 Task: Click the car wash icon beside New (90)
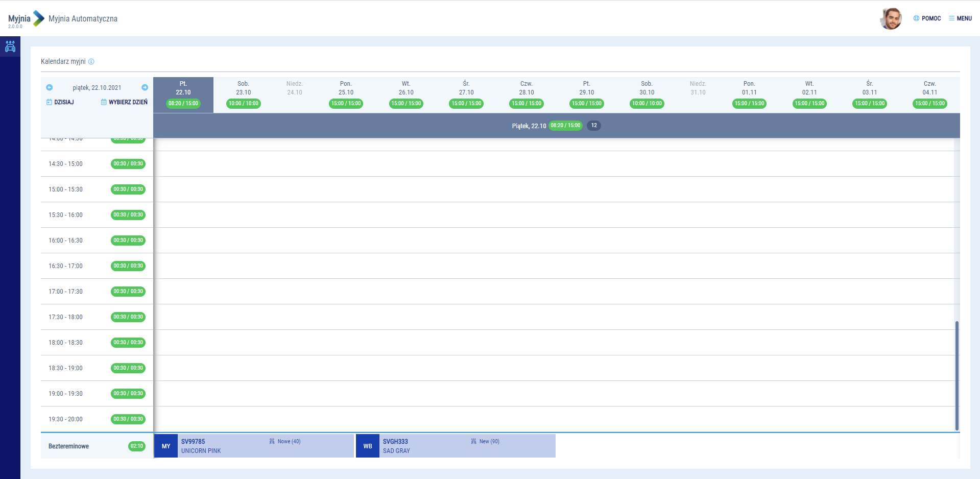click(474, 441)
